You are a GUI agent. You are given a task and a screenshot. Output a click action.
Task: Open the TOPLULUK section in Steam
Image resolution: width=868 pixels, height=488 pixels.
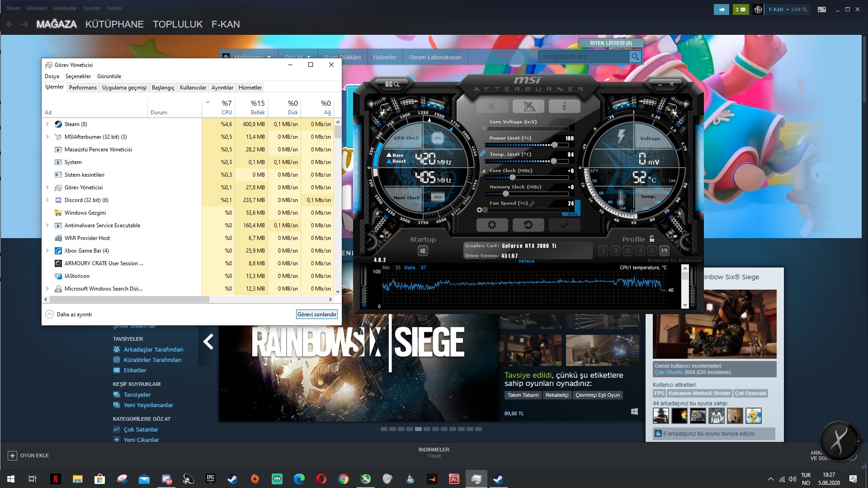[x=178, y=24]
